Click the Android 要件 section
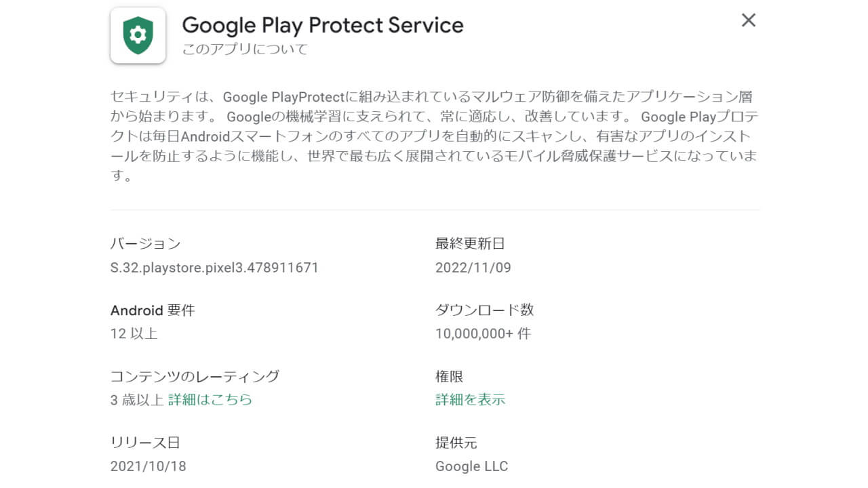868x488 pixels. point(153,310)
